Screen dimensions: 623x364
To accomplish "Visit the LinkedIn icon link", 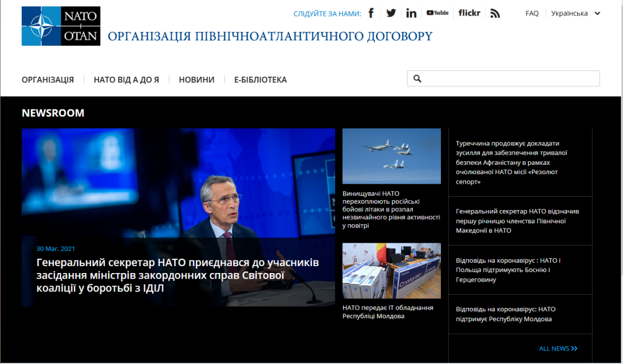I will click(411, 13).
